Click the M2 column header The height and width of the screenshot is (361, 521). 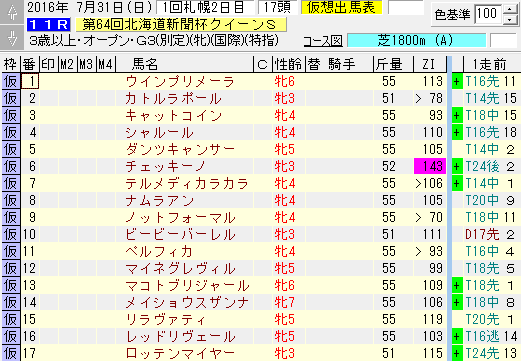point(68,64)
